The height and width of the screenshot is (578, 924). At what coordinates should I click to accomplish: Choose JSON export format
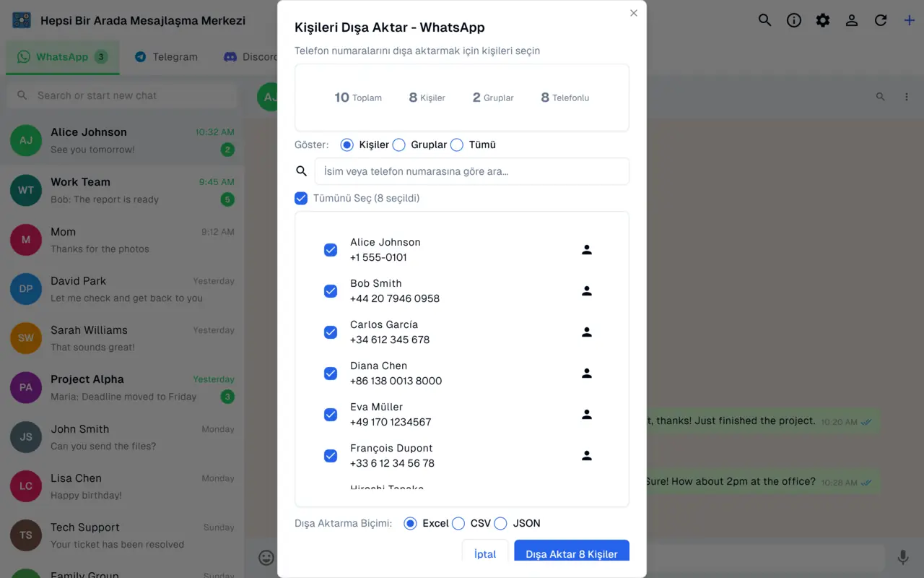pyautogui.click(x=500, y=523)
